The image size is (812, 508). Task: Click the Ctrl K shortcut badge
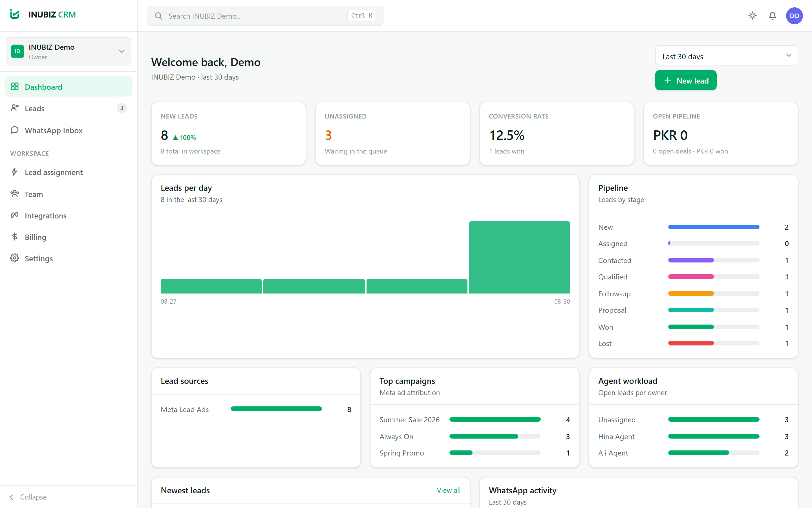[361, 16]
